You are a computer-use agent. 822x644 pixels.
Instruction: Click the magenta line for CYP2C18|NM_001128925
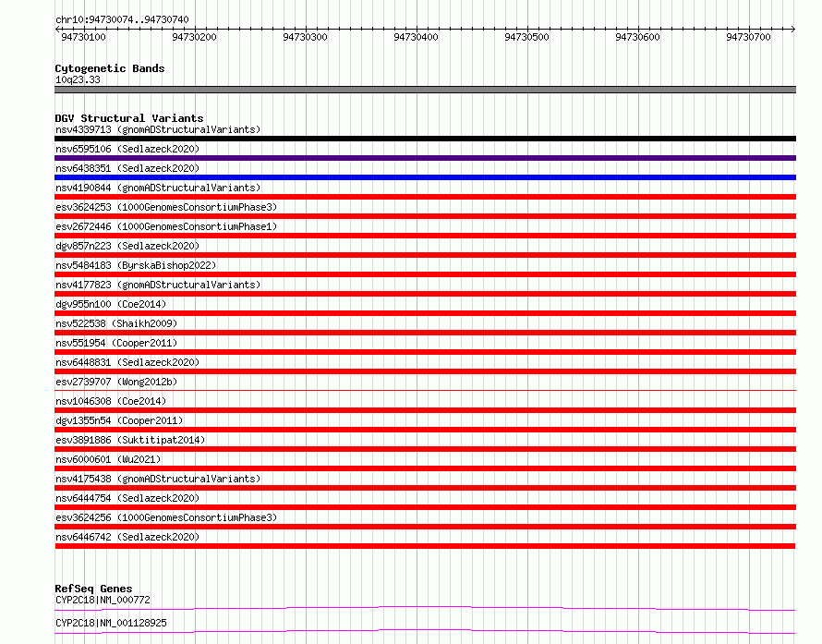tap(425, 631)
